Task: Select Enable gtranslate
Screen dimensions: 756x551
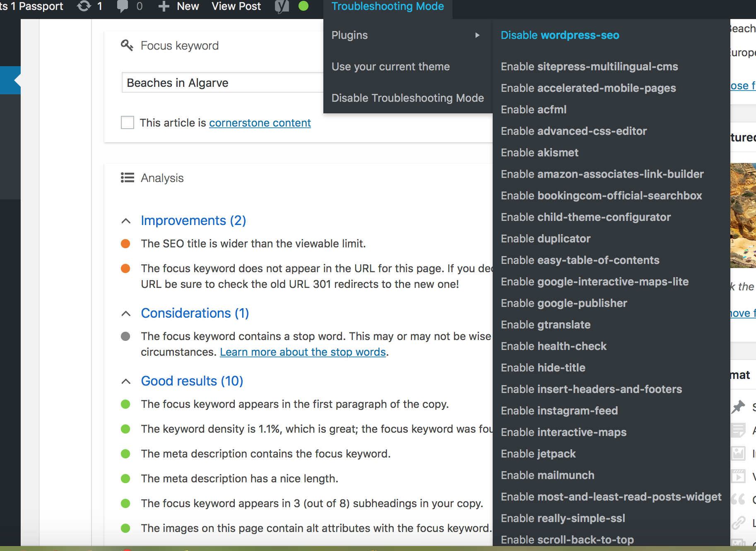Action: click(546, 325)
